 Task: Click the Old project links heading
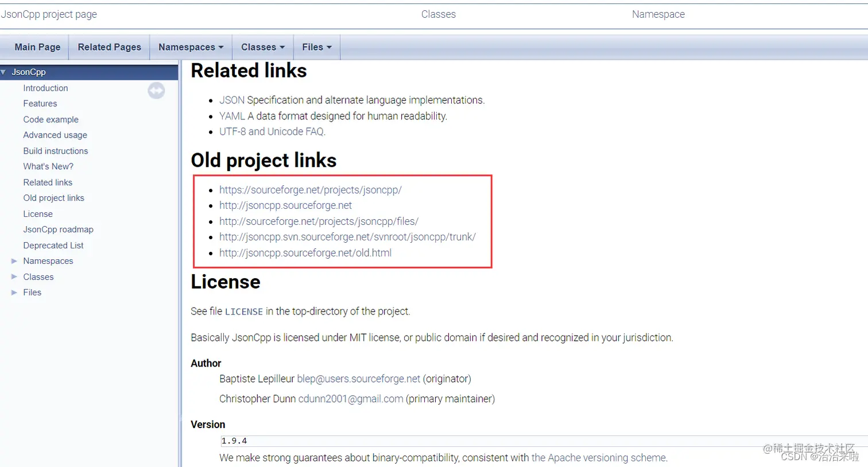point(263,161)
